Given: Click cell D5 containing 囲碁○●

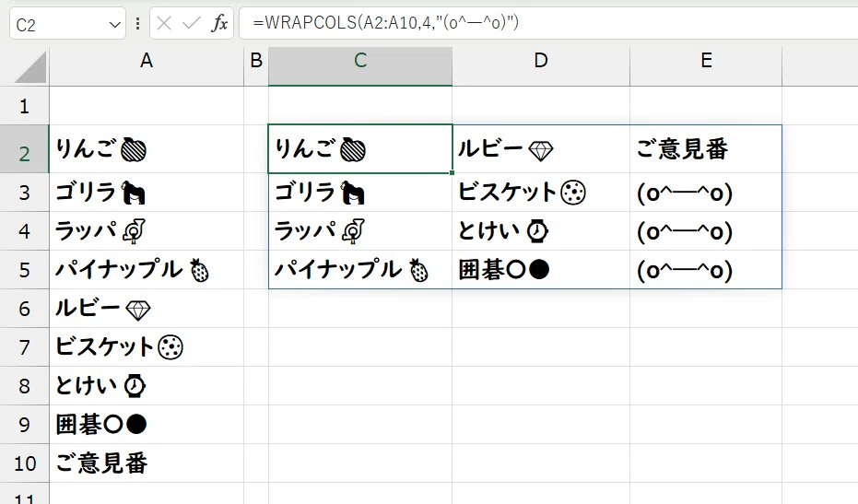Looking at the screenshot, I should [541, 270].
